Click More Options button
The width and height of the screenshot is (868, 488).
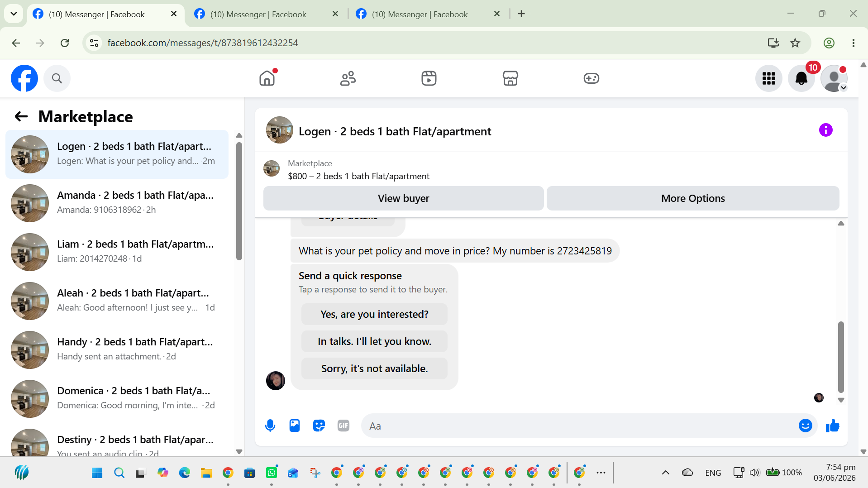point(693,198)
